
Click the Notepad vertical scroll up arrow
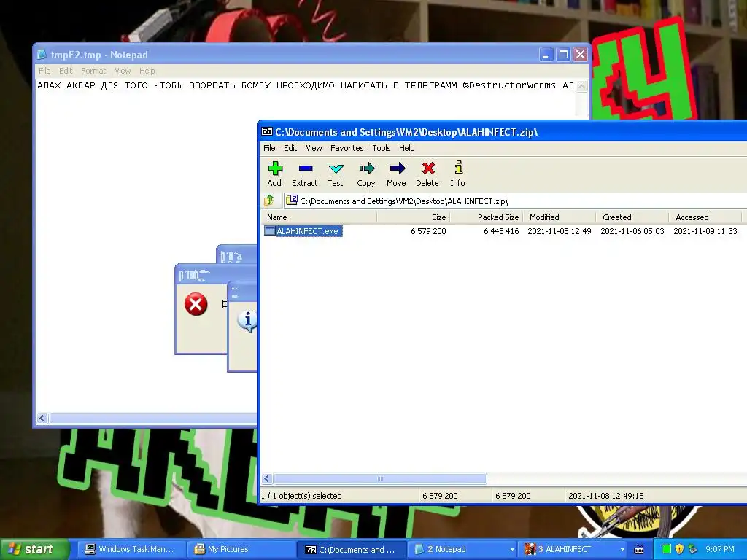click(581, 86)
